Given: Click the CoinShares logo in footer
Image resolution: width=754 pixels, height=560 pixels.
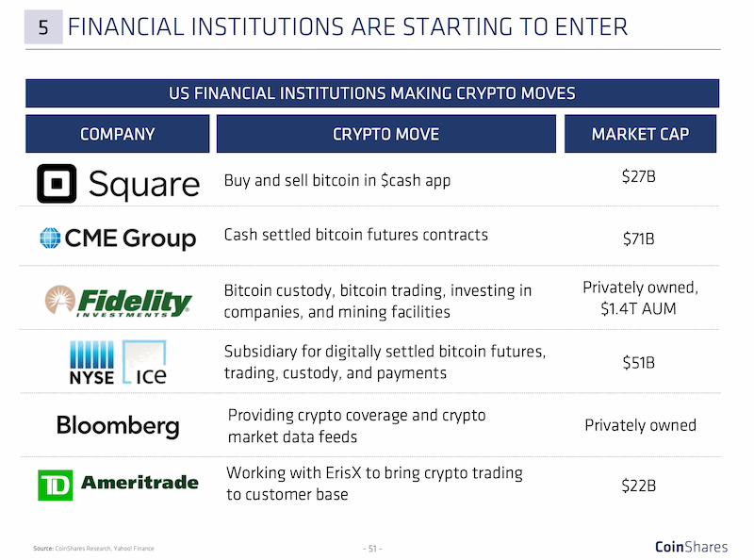Looking at the screenshot, I should click(x=691, y=547).
